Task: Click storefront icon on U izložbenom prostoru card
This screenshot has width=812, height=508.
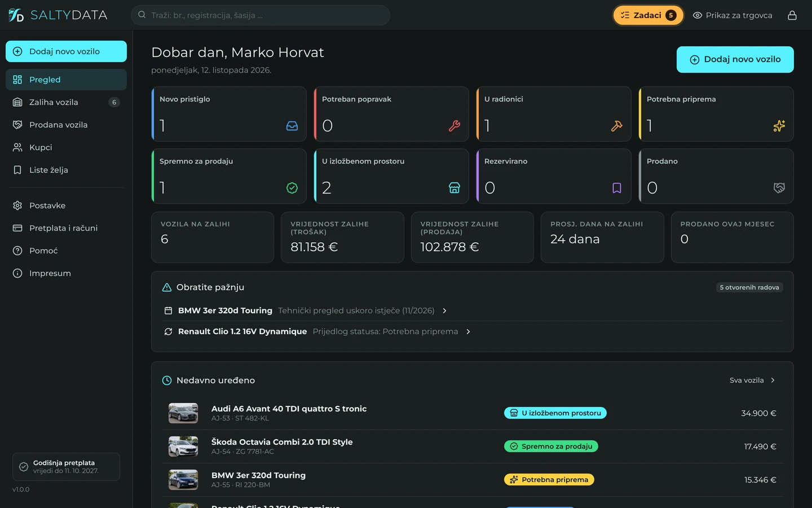Action: click(x=454, y=188)
